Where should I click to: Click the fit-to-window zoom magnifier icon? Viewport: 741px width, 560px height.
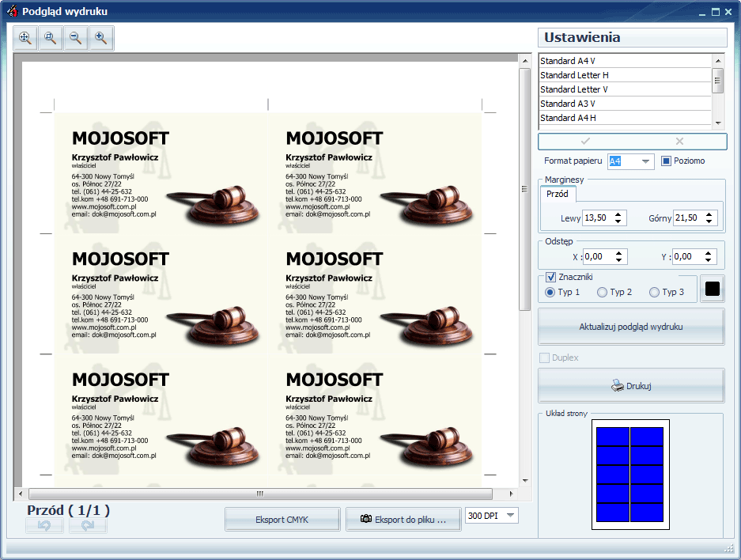[25, 38]
